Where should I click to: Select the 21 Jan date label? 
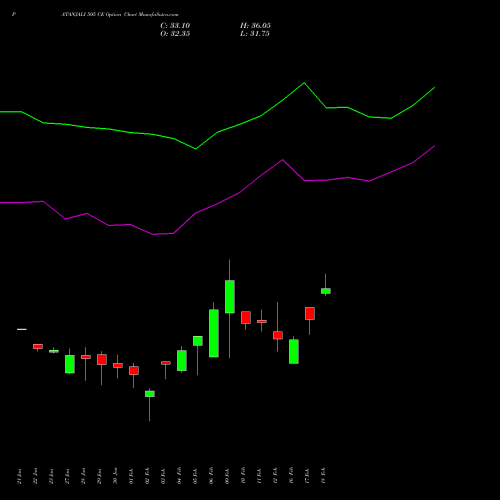19,476
